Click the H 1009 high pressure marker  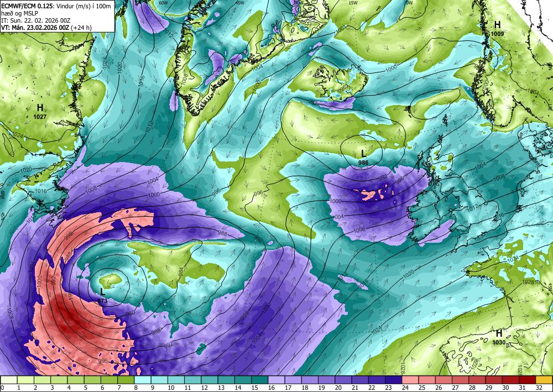tap(497, 28)
